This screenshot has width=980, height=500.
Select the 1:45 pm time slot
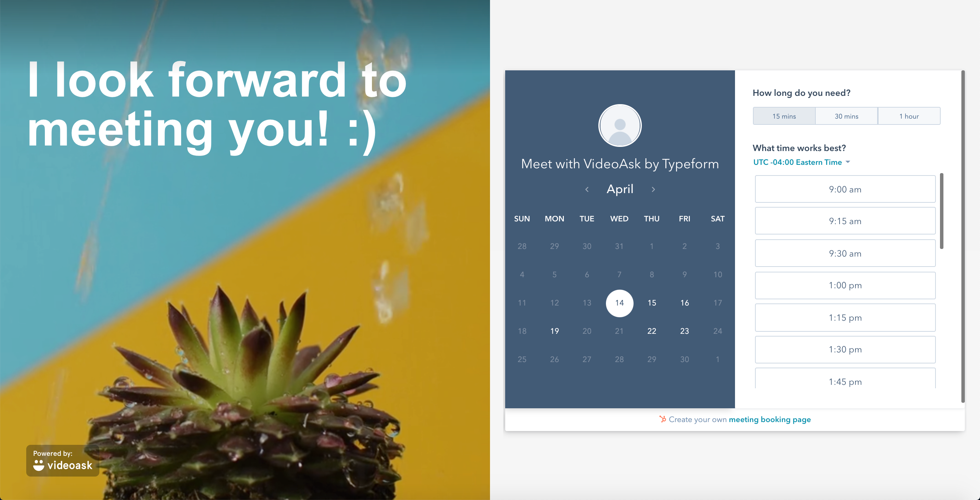(843, 382)
